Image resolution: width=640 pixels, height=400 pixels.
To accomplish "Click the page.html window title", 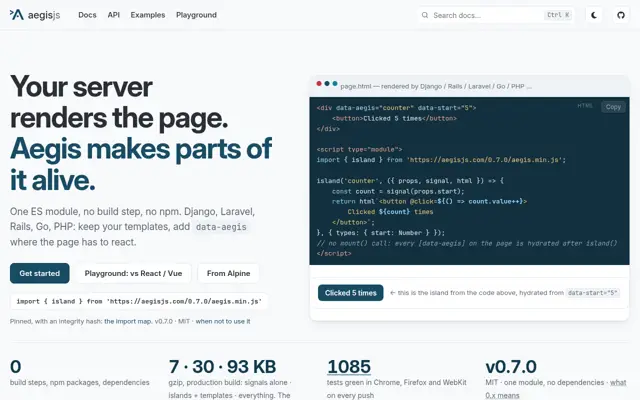I will [x=436, y=86].
